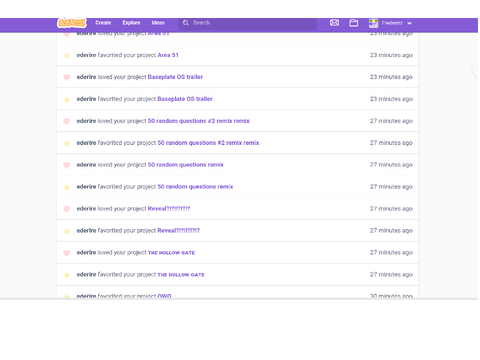Open the Explore menu item
Viewport: 480px width, 360px height.
[x=131, y=23]
